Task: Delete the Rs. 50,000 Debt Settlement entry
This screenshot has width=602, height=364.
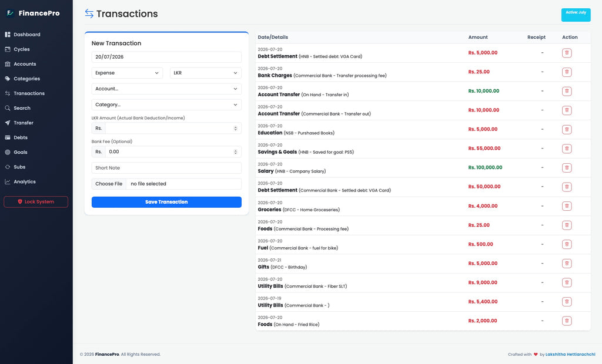Action: [567, 187]
